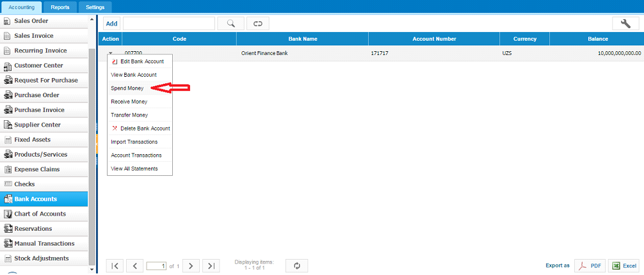
Task: Click the Stock Adjustments icon
Action: pyautogui.click(x=7, y=258)
